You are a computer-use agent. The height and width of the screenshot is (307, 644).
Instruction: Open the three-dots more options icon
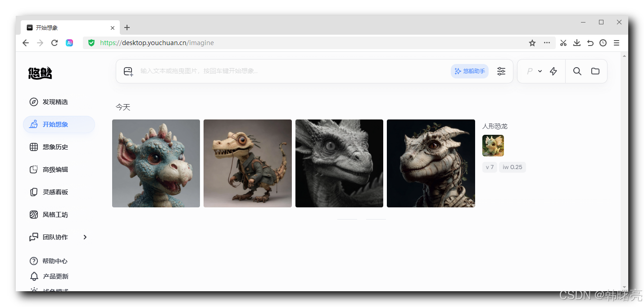click(x=547, y=43)
